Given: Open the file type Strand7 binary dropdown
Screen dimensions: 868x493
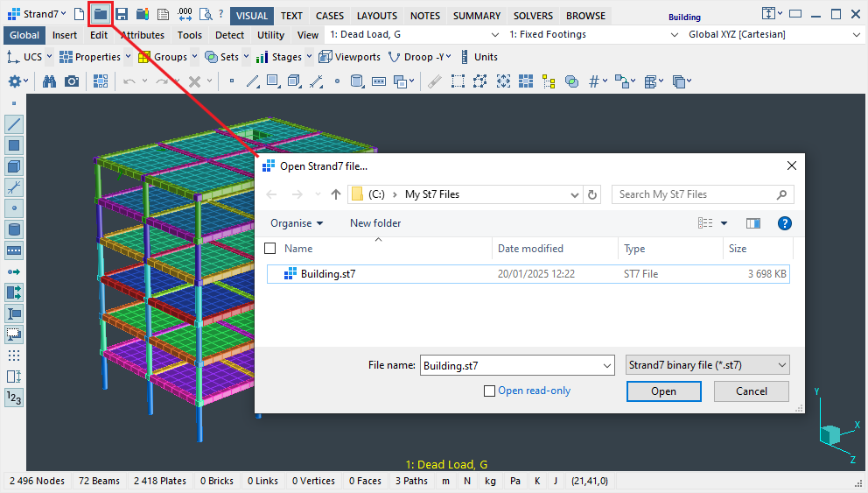Looking at the screenshot, I should tap(708, 365).
